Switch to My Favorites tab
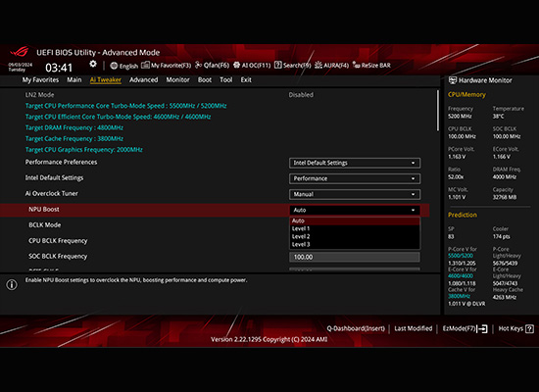 tap(40, 79)
